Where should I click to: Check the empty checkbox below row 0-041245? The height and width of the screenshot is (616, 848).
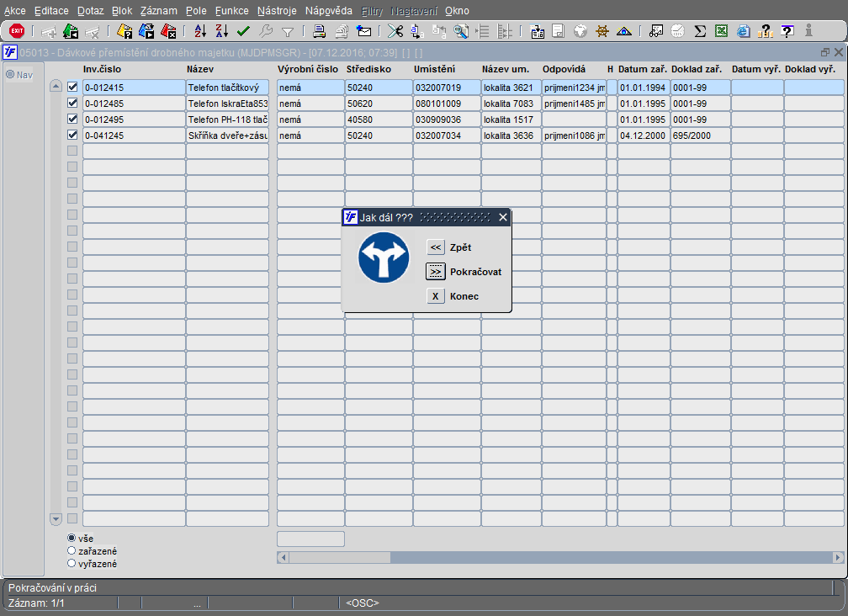pos(72,151)
